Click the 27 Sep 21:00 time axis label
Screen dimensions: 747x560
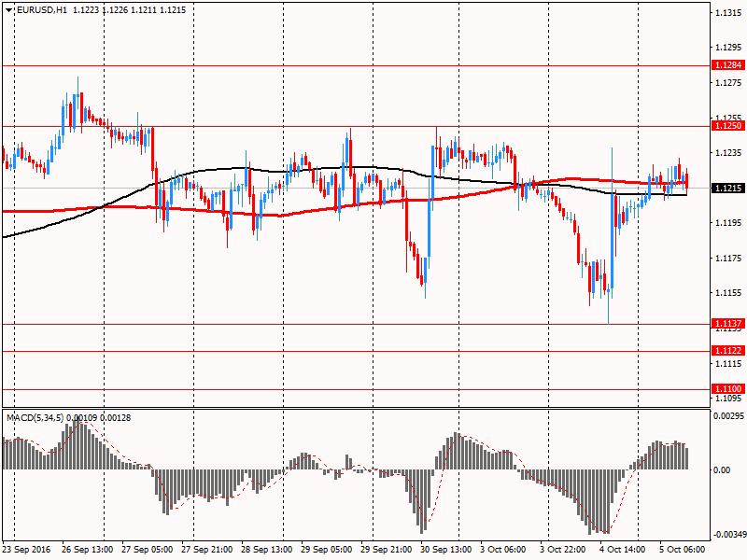tap(206, 550)
